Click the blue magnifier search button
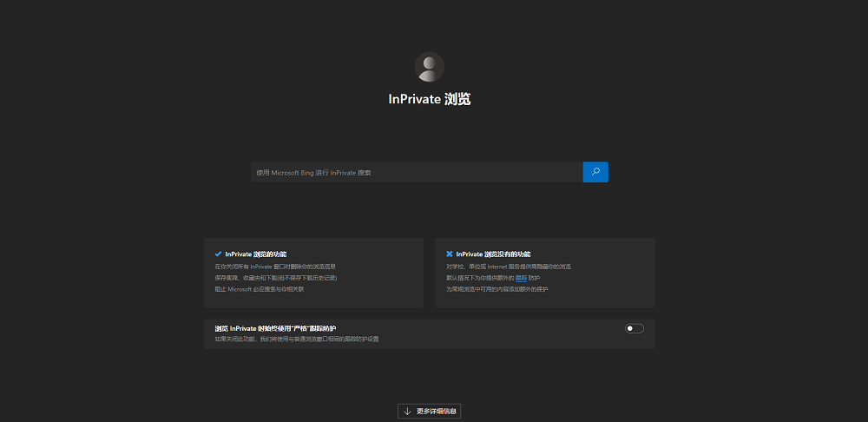This screenshot has width=868, height=422. coord(595,172)
